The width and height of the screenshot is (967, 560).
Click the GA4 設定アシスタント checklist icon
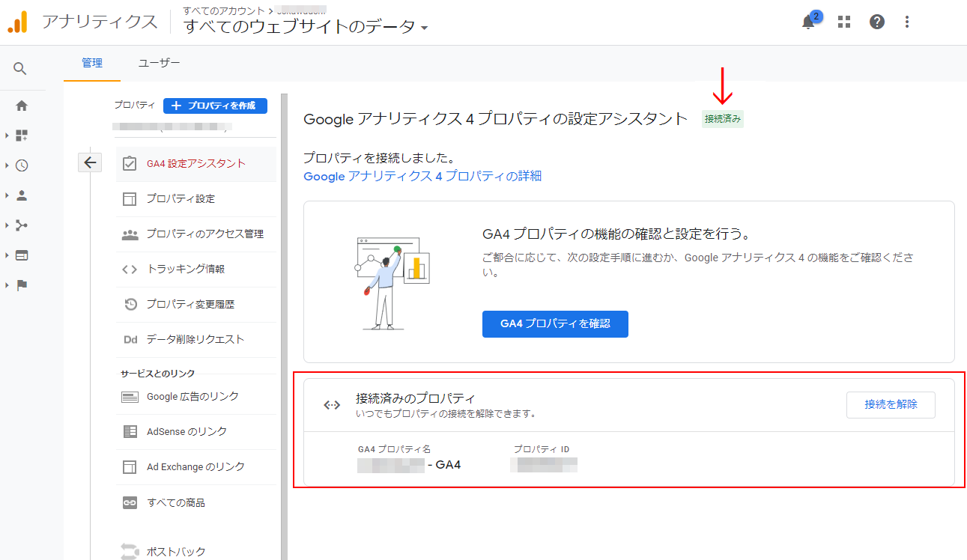point(130,163)
